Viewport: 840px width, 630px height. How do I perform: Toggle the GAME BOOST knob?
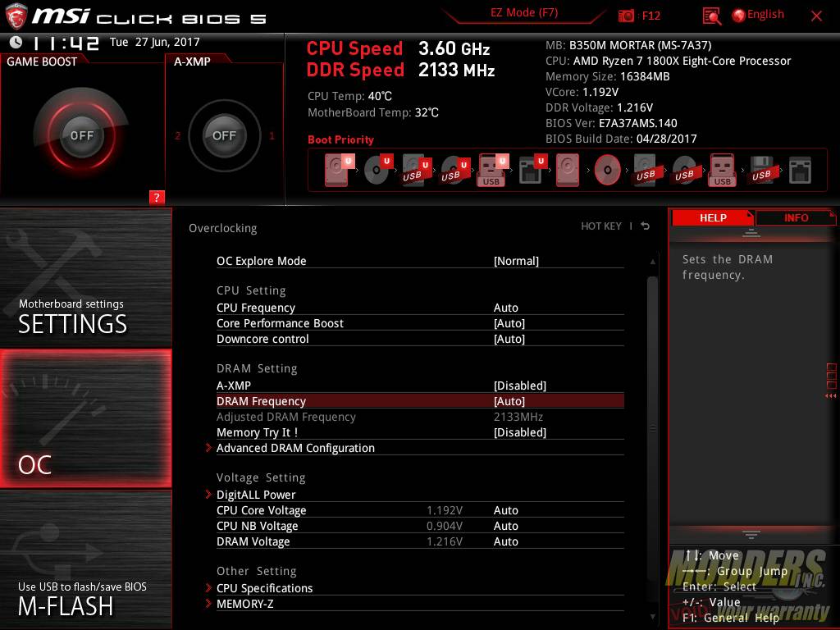81,135
